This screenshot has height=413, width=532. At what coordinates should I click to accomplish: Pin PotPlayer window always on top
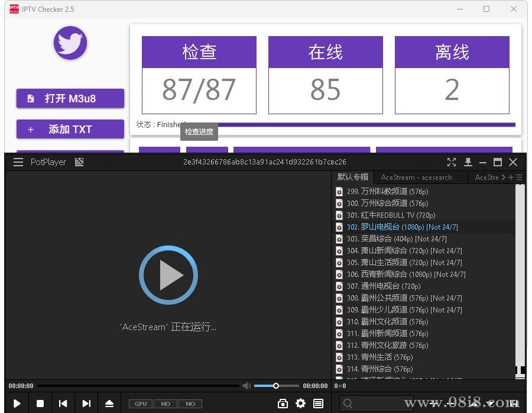click(x=468, y=162)
